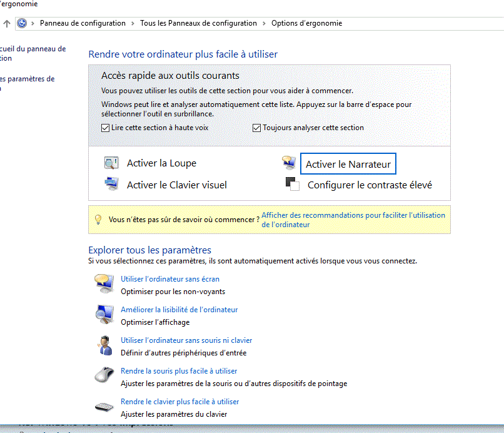Click heading "Accès rapide aux outils courants"
This screenshot has width=504, height=433.
point(170,76)
